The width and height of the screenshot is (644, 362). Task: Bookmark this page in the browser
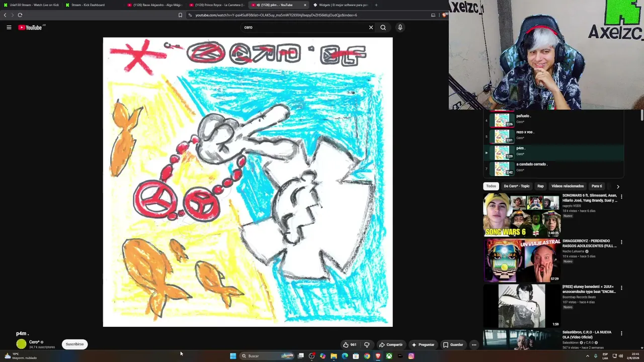(x=180, y=15)
